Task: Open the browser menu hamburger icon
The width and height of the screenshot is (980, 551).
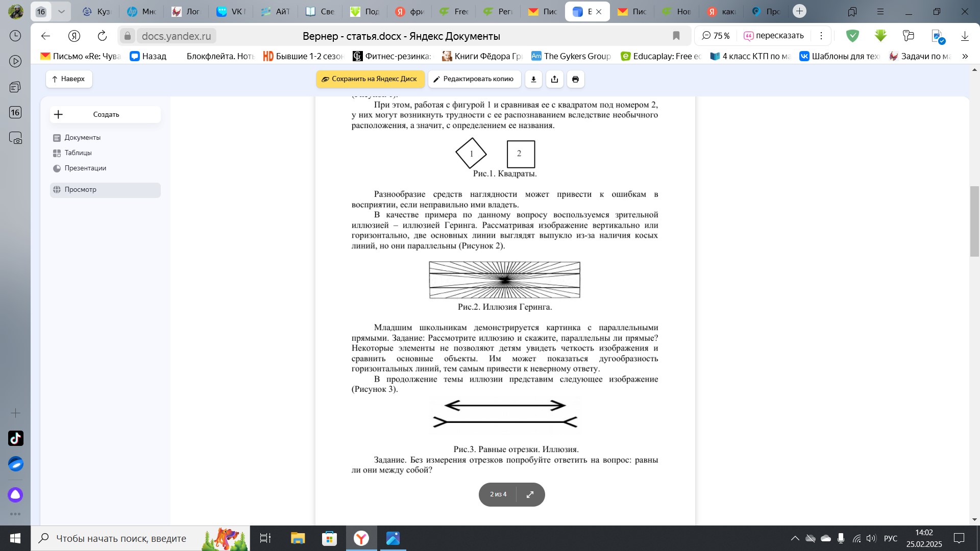Action: (x=880, y=11)
